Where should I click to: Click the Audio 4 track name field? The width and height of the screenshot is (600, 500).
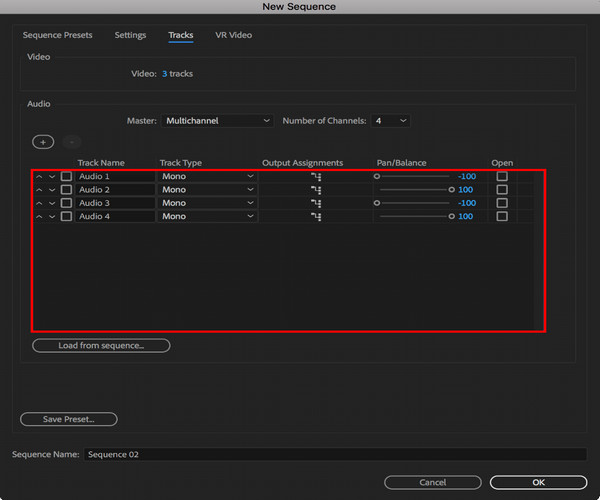[x=115, y=217]
